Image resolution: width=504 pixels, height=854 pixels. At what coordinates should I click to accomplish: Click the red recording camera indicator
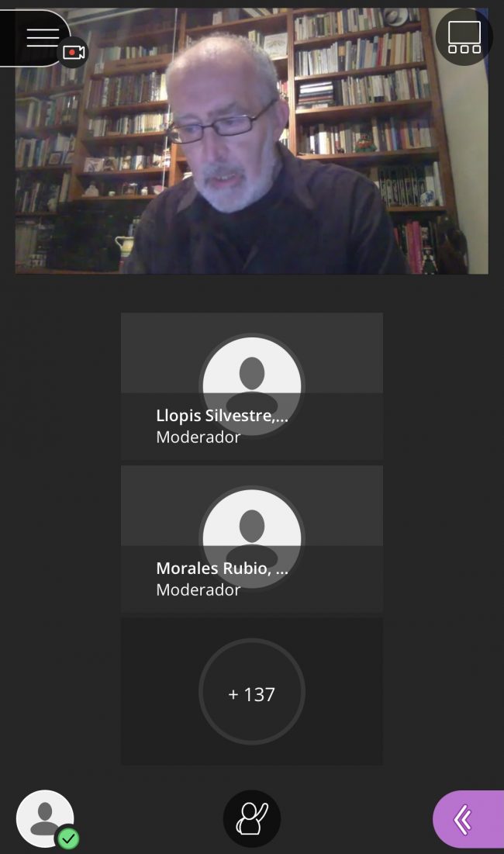pos(74,52)
